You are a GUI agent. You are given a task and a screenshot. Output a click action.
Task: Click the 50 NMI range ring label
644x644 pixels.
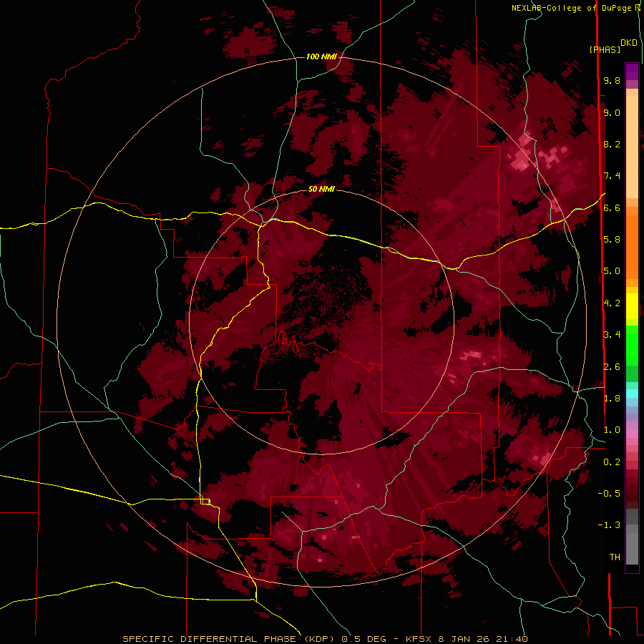point(321,189)
